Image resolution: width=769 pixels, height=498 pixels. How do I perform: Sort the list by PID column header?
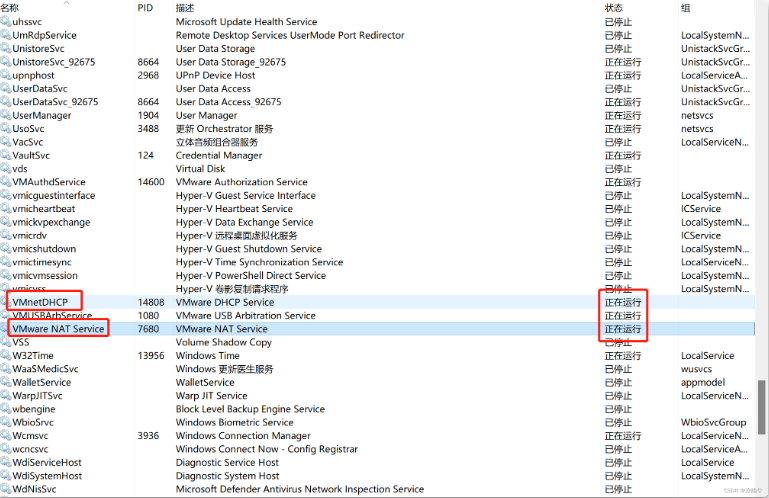(146, 8)
